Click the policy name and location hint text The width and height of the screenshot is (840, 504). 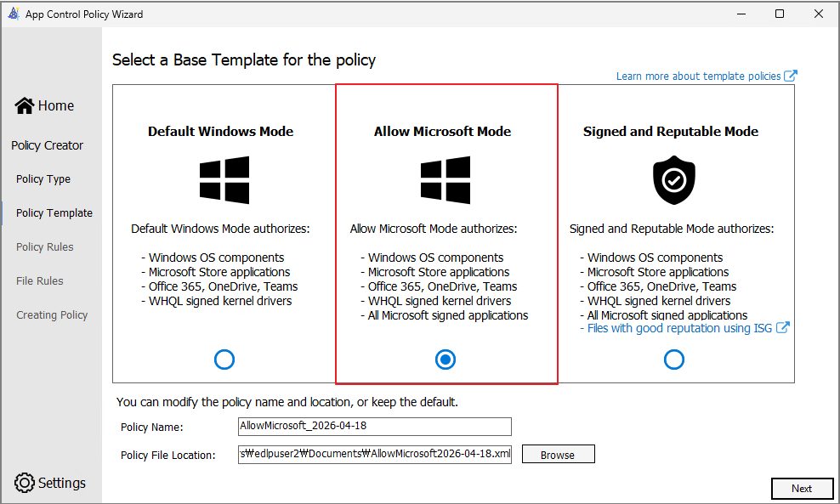click(287, 402)
